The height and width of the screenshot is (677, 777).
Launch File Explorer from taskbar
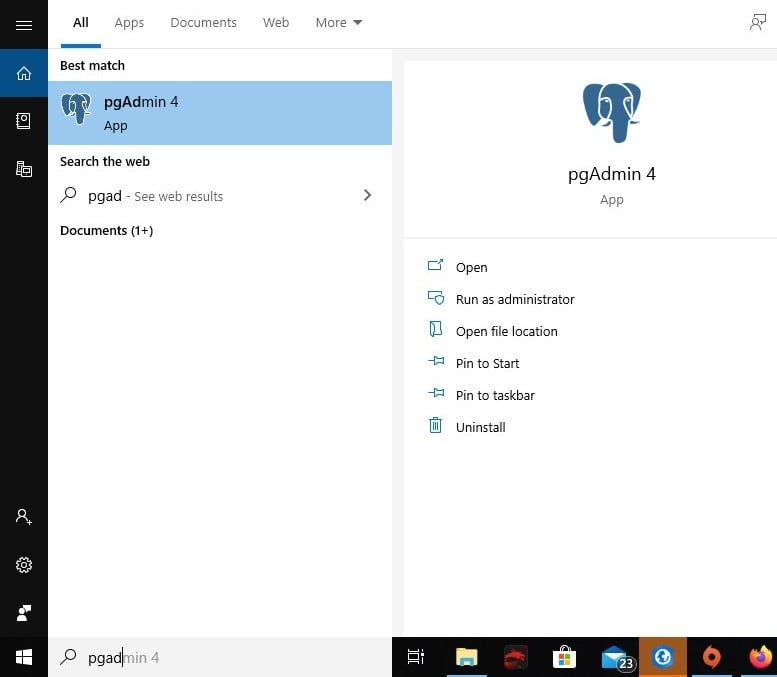click(466, 657)
